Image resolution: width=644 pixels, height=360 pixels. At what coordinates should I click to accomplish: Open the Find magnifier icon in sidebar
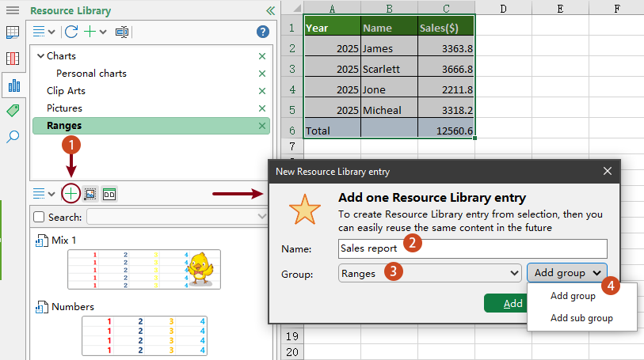(13, 137)
